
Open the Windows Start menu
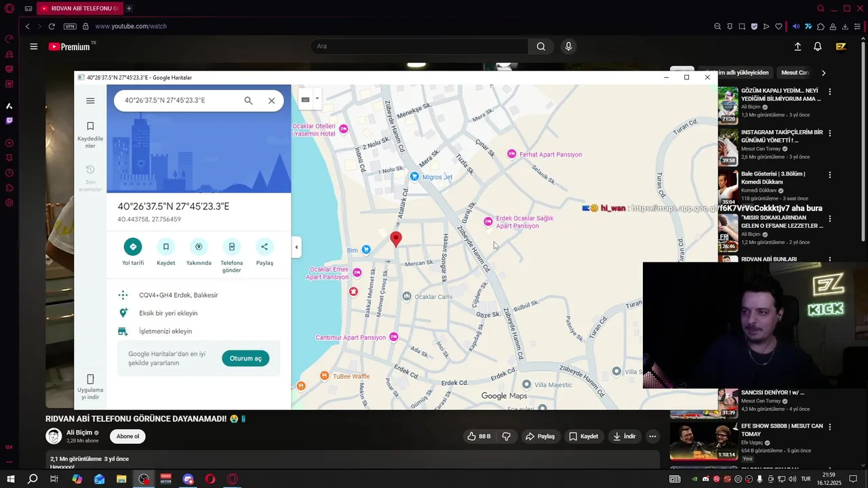point(10,479)
